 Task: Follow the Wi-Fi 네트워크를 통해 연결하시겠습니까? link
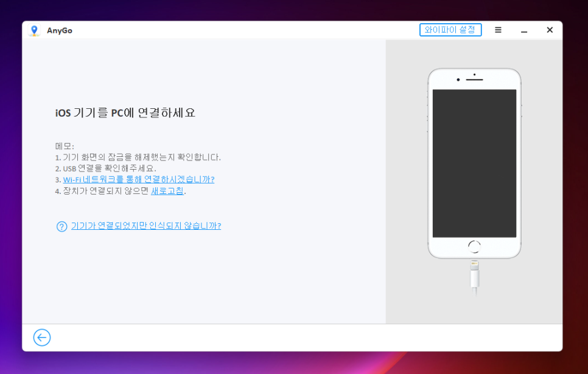pos(138,179)
